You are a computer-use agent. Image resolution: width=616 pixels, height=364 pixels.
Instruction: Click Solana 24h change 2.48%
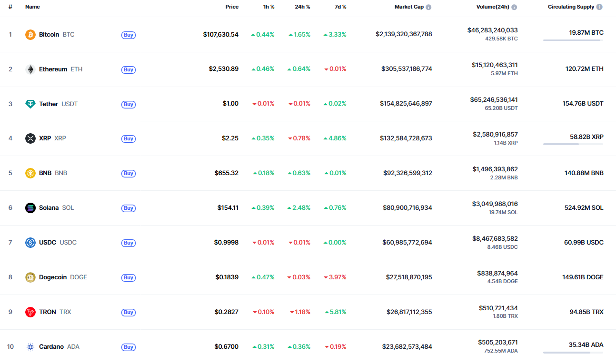(x=299, y=208)
